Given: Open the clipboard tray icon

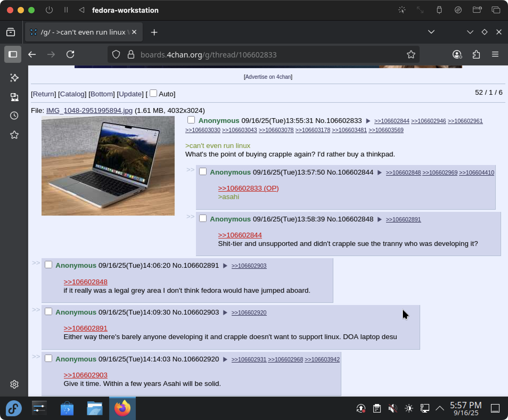Looking at the screenshot, I should [377, 408].
